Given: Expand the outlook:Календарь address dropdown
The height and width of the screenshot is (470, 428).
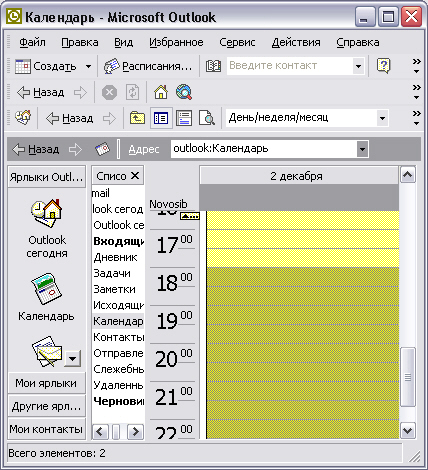Looking at the screenshot, I should 362,149.
